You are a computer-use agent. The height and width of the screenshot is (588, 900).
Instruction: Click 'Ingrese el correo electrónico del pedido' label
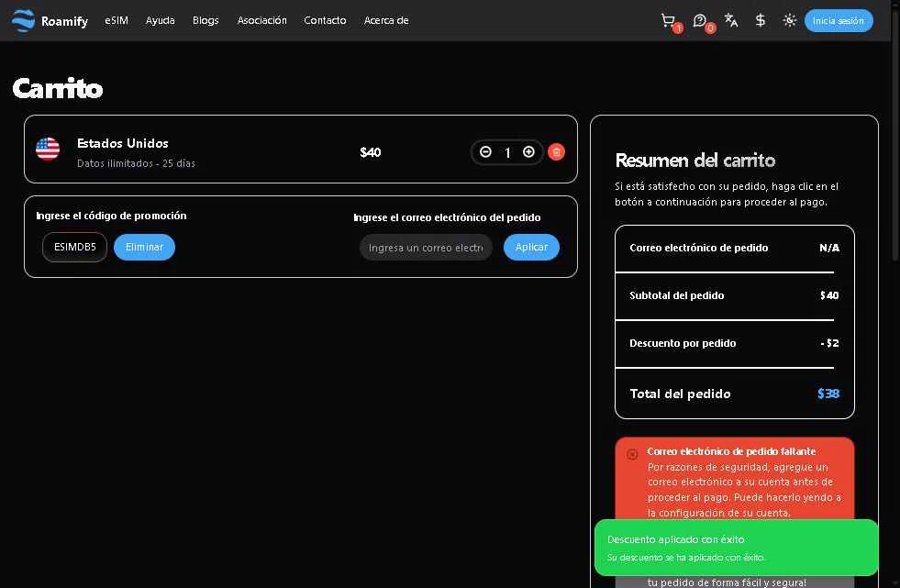pos(447,217)
